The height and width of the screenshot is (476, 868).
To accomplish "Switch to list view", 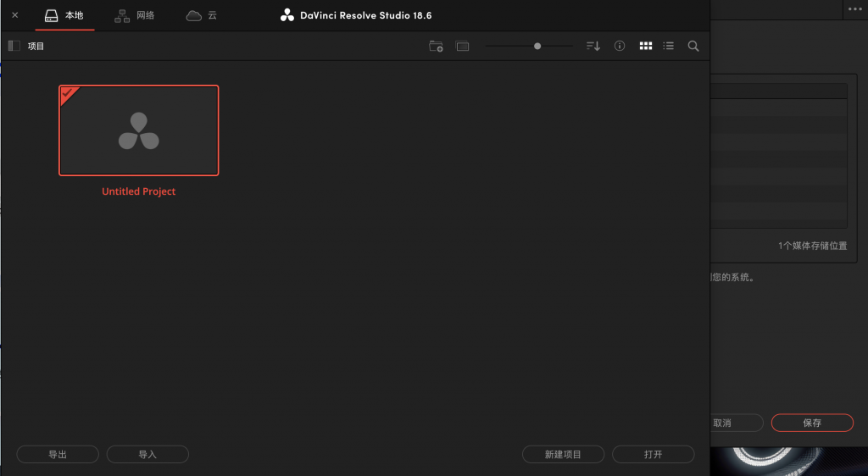I will click(x=669, y=46).
